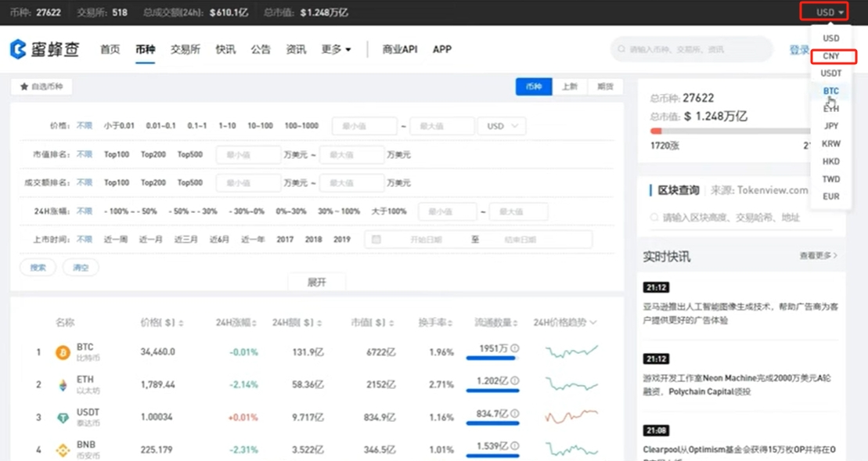This screenshot has height=461, width=868.
Task: Click the 登录 link
Action: [799, 50]
